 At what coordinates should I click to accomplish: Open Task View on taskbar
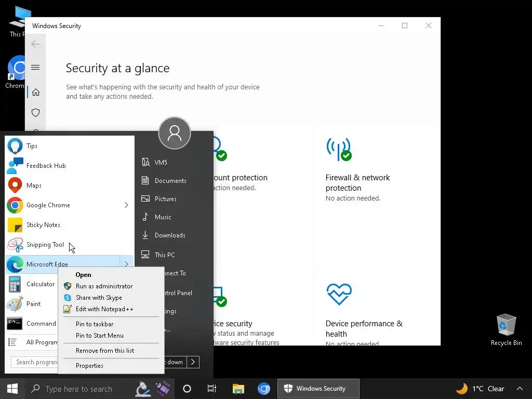[212, 389]
